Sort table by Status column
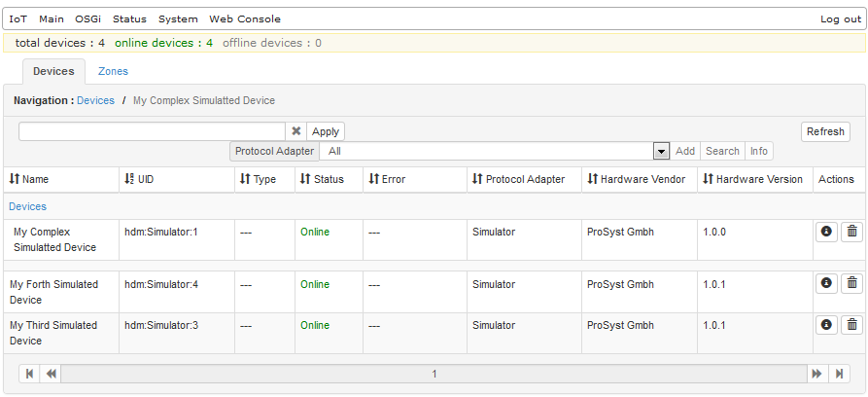Viewport: 868px width, 397px height. pyautogui.click(x=322, y=179)
